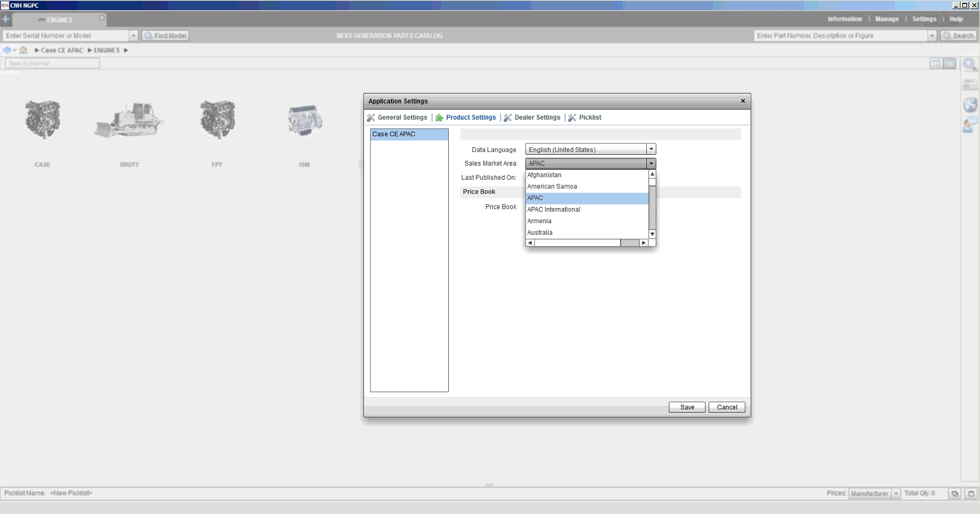Open ENGINES breadcrumb link
Viewport: 980px width, 514px height.
[x=107, y=50]
